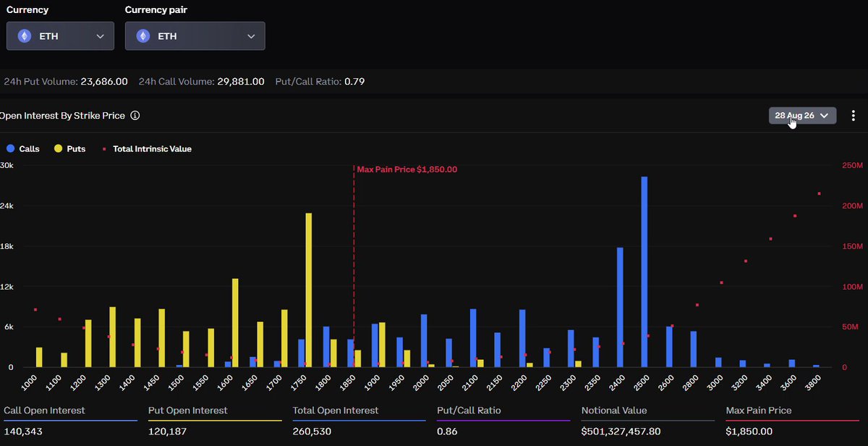Expand the Currency pair ETH dropdown
The image size is (868, 446).
[195, 36]
